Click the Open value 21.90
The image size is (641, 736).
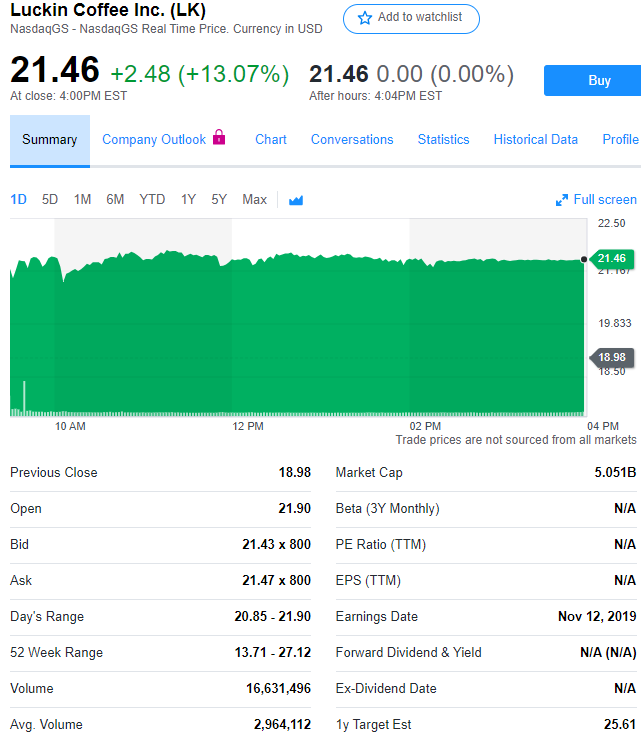tap(295, 508)
